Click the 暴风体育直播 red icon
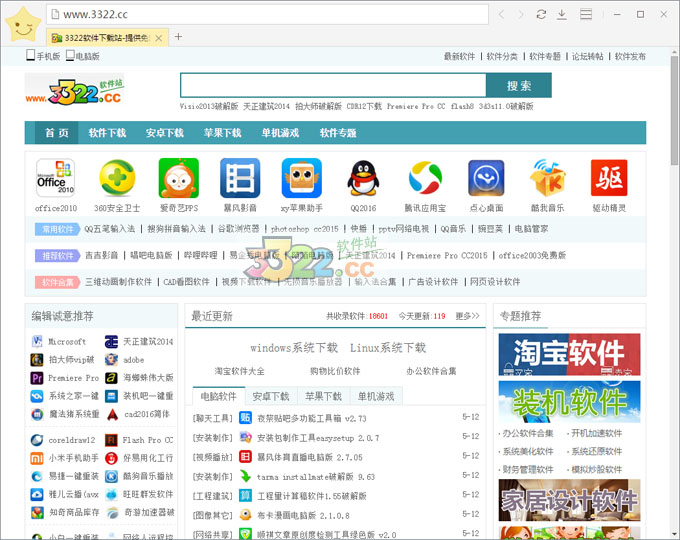 (245, 457)
